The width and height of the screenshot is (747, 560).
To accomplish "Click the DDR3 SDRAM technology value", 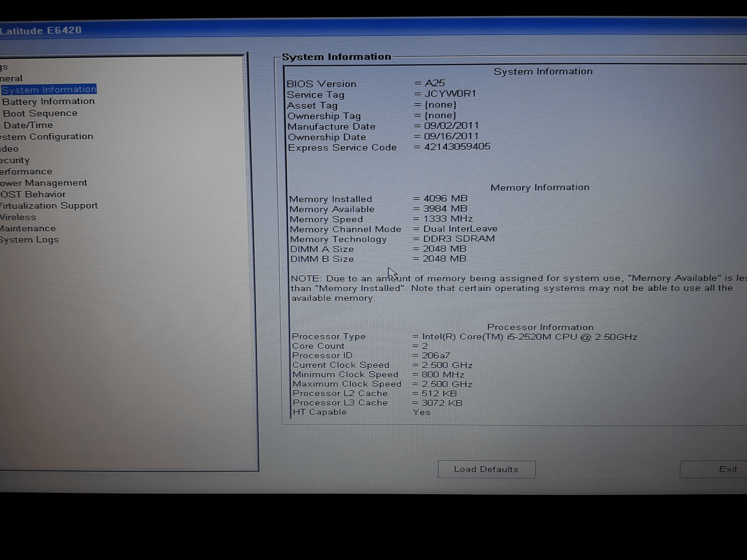I will tap(459, 238).
